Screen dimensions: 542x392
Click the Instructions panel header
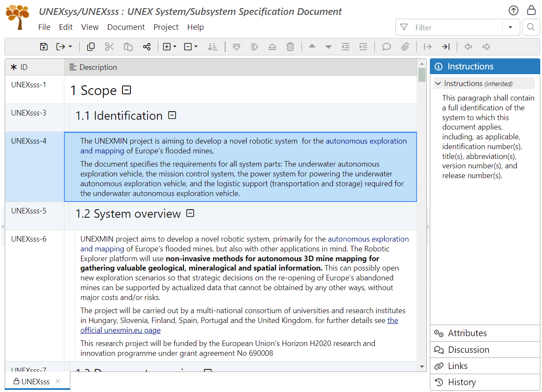pyautogui.click(x=485, y=66)
